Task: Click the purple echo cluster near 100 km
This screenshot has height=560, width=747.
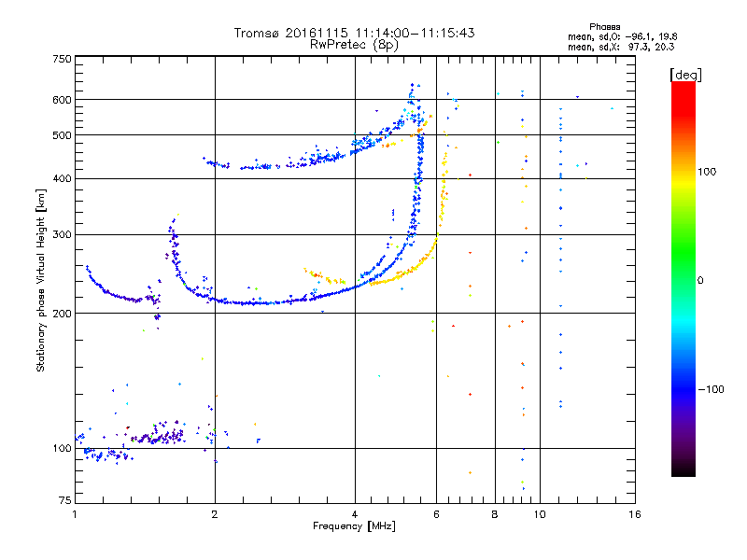Action: (159, 434)
